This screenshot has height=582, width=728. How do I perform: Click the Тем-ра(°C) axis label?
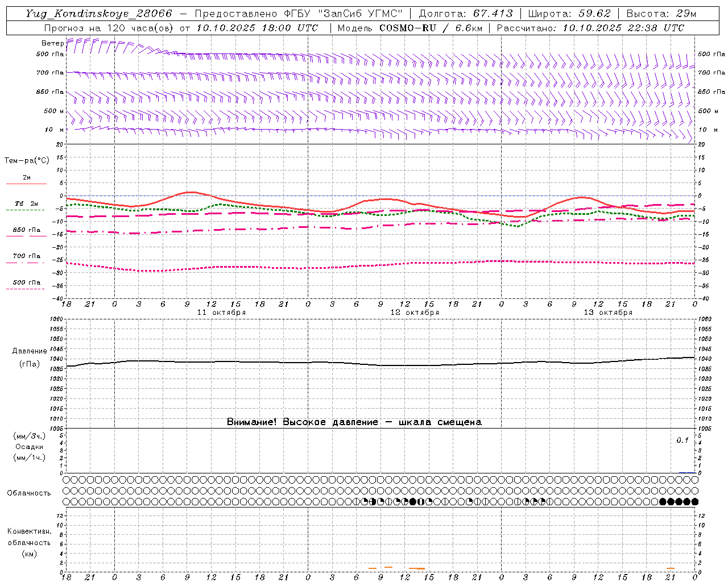click(x=27, y=160)
